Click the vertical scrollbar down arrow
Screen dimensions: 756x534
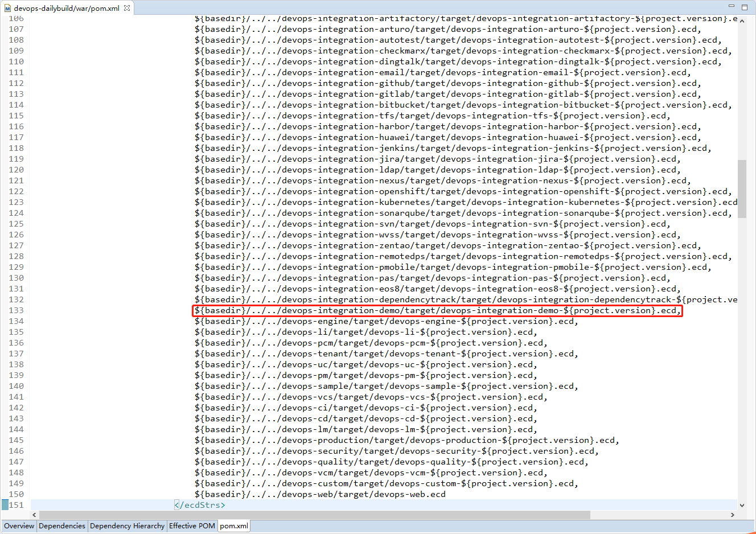click(x=742, y=505)
